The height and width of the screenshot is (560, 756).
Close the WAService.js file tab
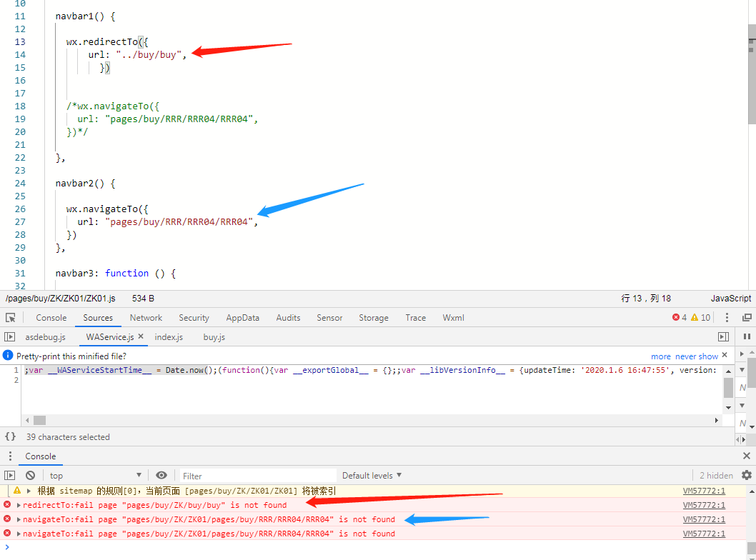click(x=141, y=336)
